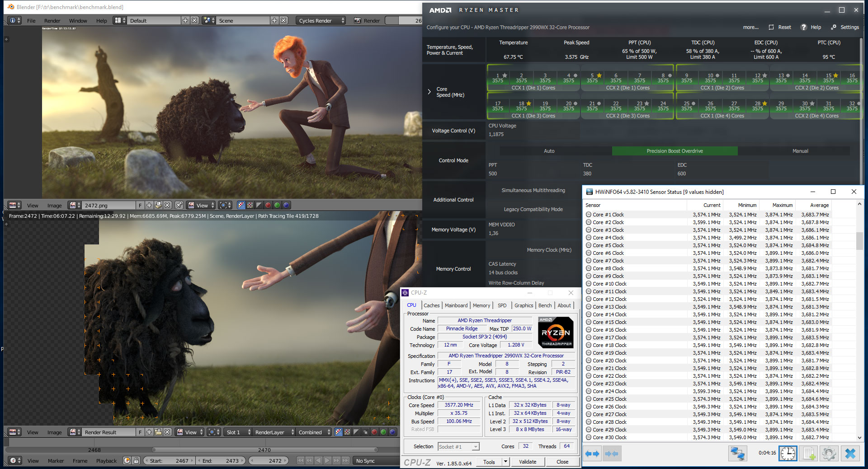The image size is (868, 469).
Task: Click the Start 2467 frame field
Action: [170, 460]
